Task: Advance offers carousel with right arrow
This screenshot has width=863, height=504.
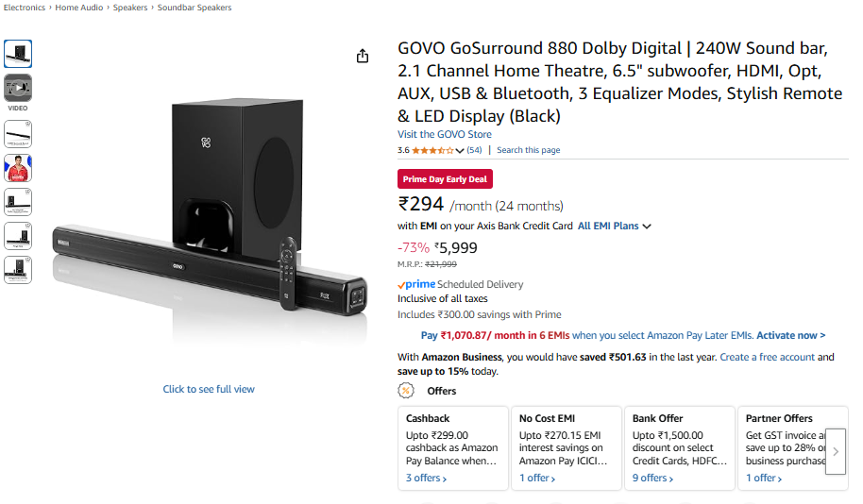Action: pos(836,451)
